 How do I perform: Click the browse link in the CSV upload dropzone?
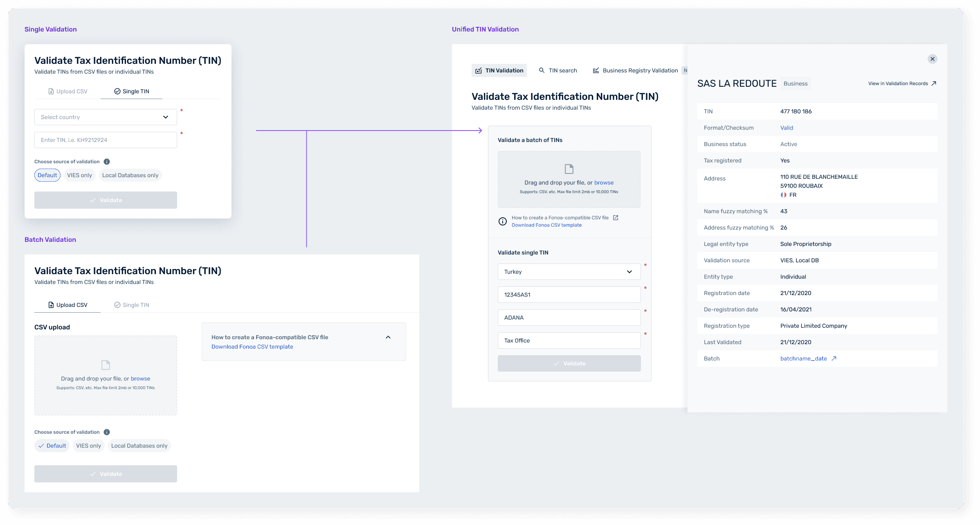pos(140,379)
